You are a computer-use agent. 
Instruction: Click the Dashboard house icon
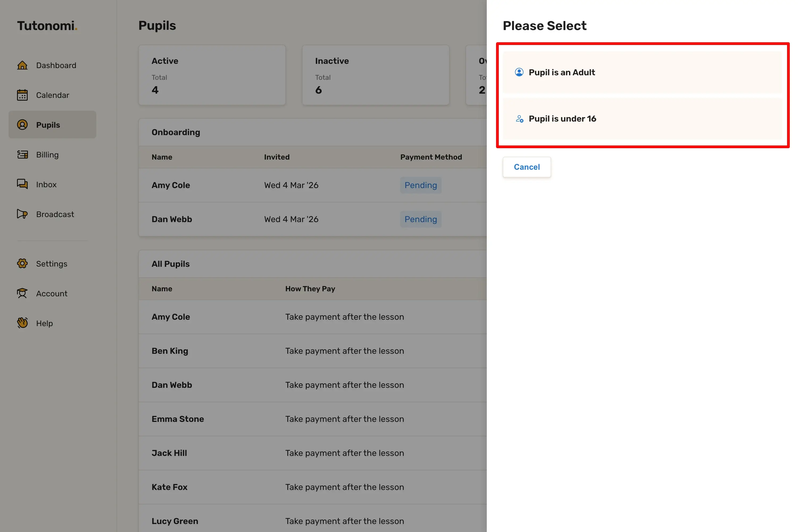[x=22, y=65]
